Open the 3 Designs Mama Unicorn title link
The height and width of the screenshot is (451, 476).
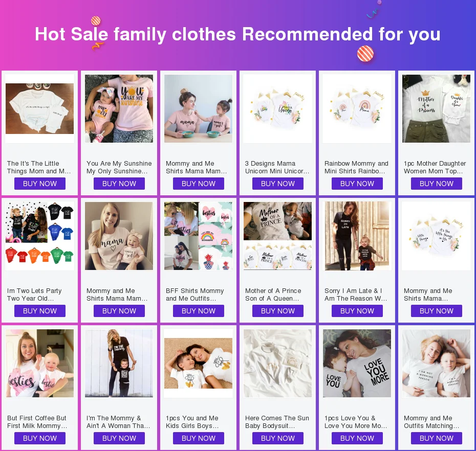click(x=277, y=167)
